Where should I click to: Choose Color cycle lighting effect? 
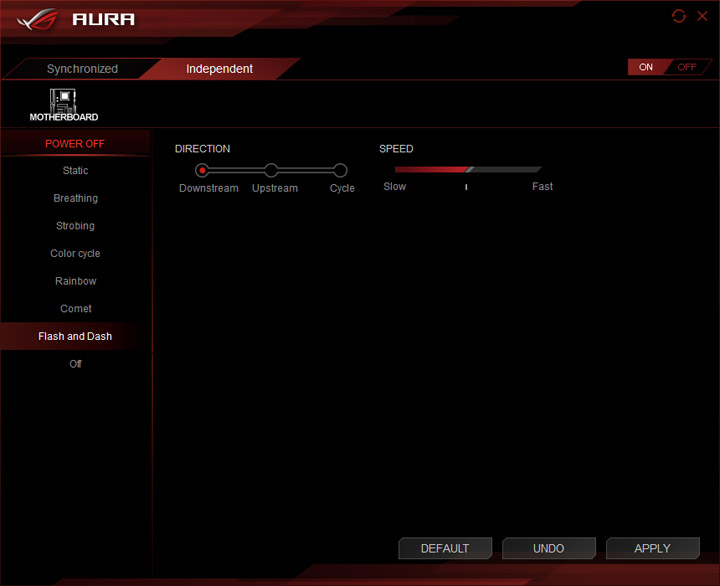(x=75, y=254)
